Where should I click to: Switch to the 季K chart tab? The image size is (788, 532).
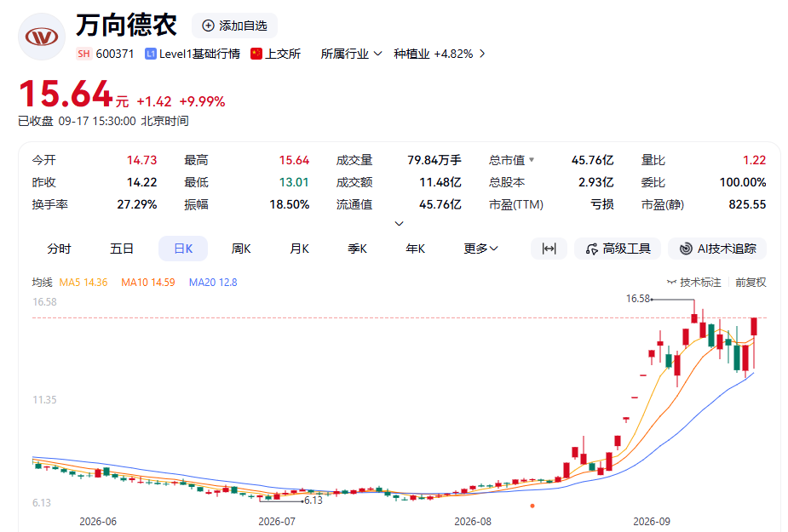pyautogui.click(x=357, y=249)
